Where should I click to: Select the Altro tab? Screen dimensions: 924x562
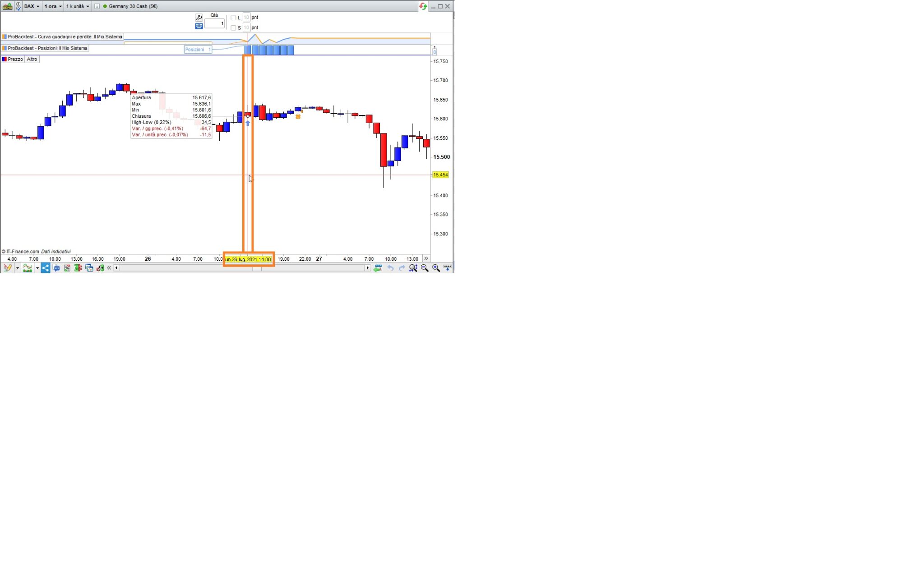coord(32,59)
